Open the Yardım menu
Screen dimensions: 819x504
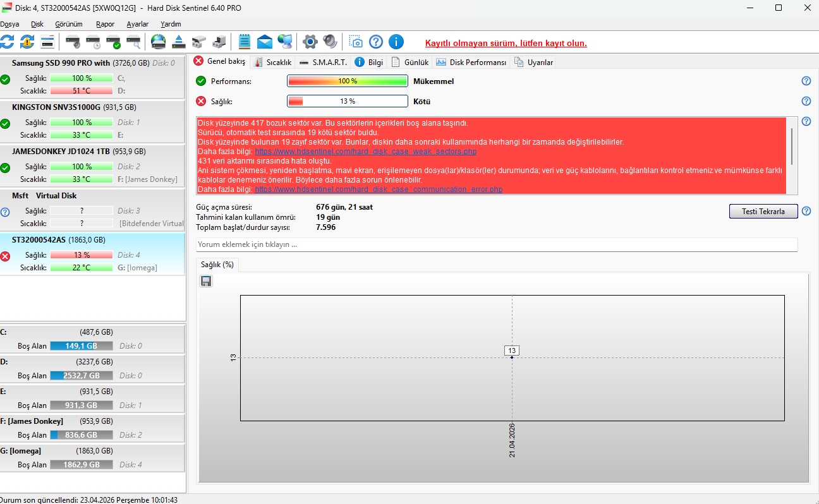(x=171, y=24)
